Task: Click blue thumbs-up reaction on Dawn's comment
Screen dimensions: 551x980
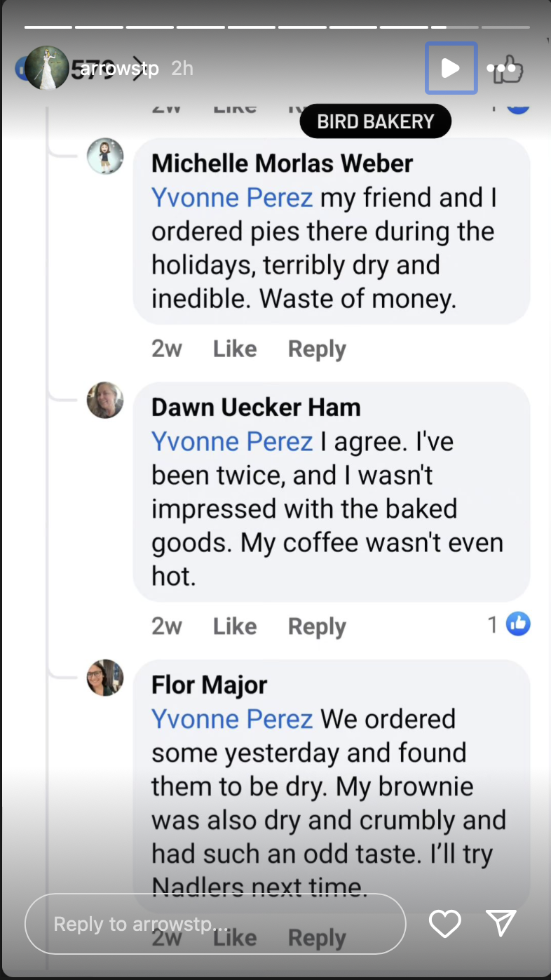Action: [518, 624]
